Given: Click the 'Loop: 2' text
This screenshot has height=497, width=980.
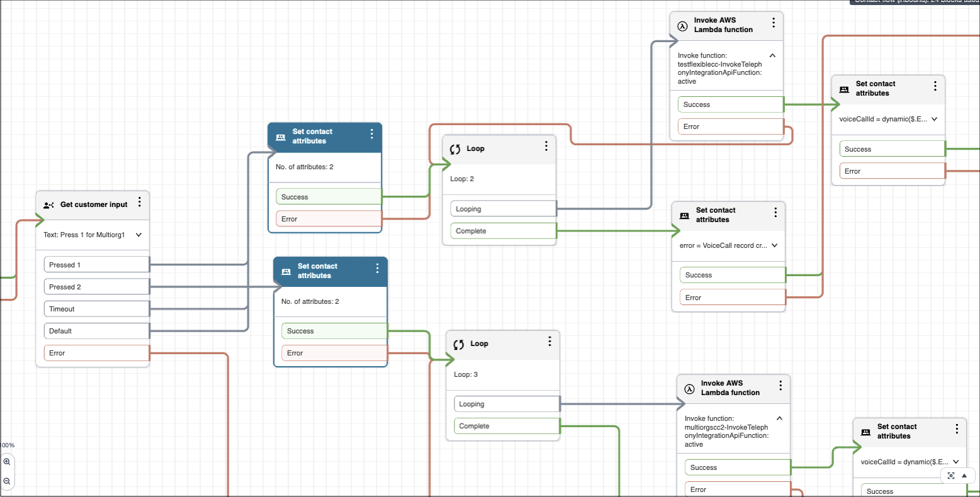Looking at the screenshot, I should 462,179.
